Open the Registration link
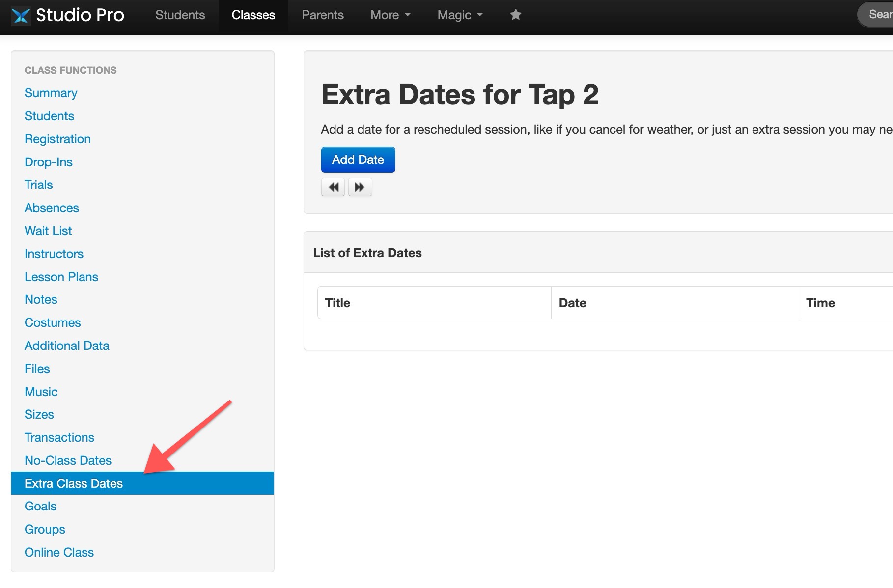Screen dimensions: 893x588 [x=57, y=139]
